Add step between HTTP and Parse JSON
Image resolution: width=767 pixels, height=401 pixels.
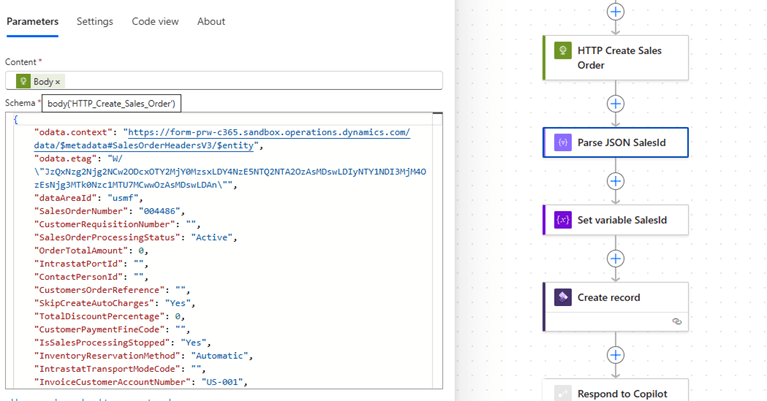616,103
